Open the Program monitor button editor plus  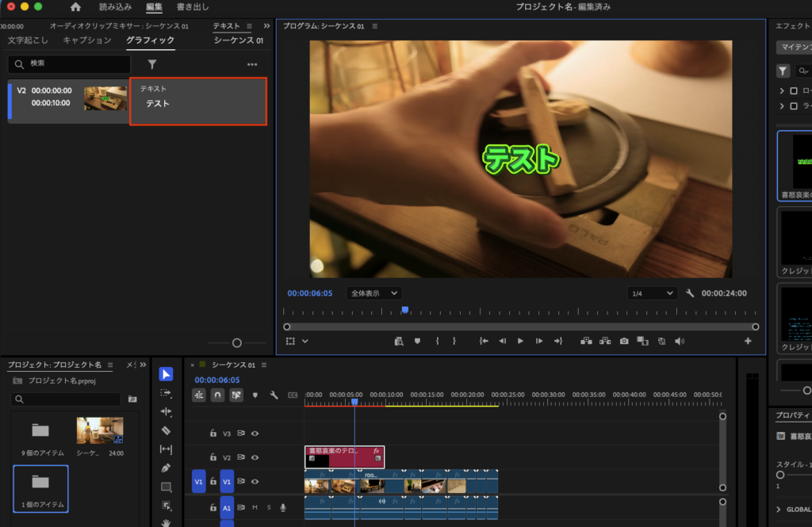(748, 341)
